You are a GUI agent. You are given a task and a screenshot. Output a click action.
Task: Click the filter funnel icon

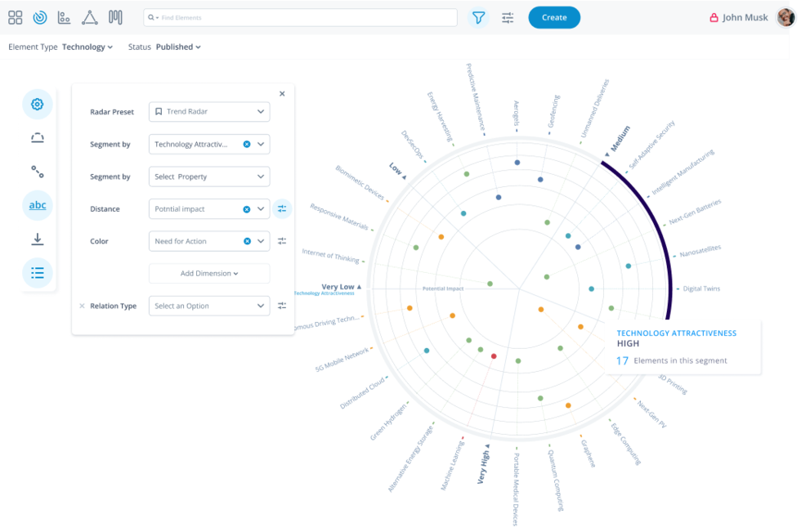(478, 17)
